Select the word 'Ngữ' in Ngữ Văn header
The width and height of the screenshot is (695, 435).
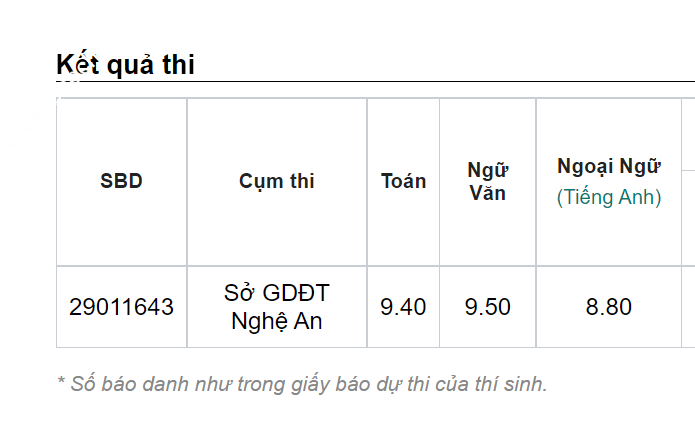(488, 170)
